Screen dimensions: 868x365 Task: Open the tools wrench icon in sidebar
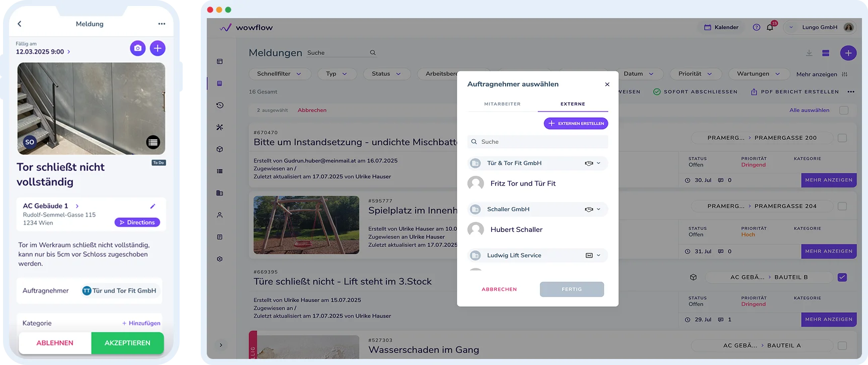point(220,127)
